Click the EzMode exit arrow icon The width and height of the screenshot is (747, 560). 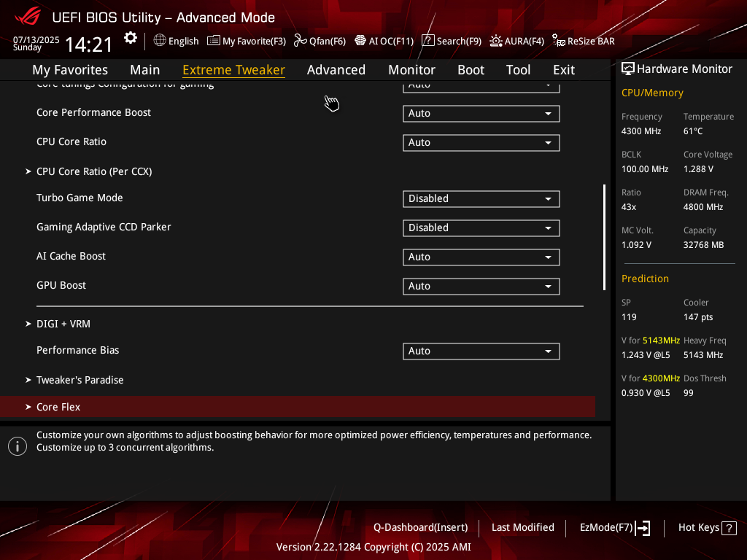click(643, 528)
